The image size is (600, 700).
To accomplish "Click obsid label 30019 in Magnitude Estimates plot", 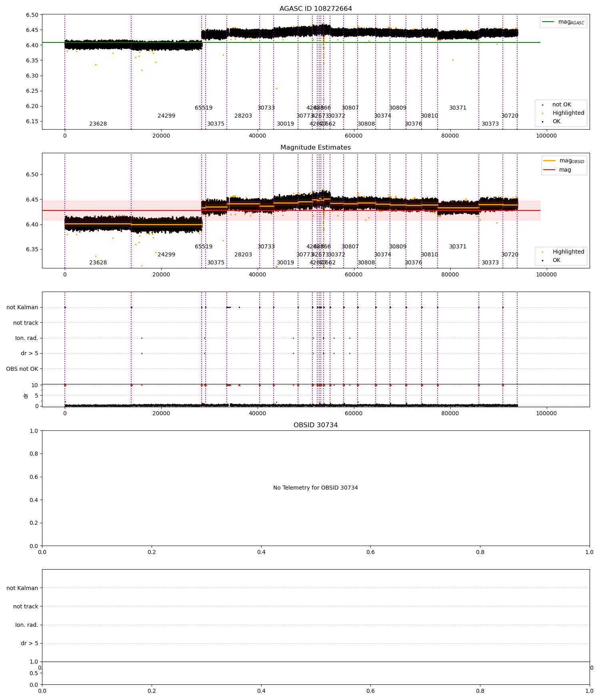I will (x=286, y=263).
